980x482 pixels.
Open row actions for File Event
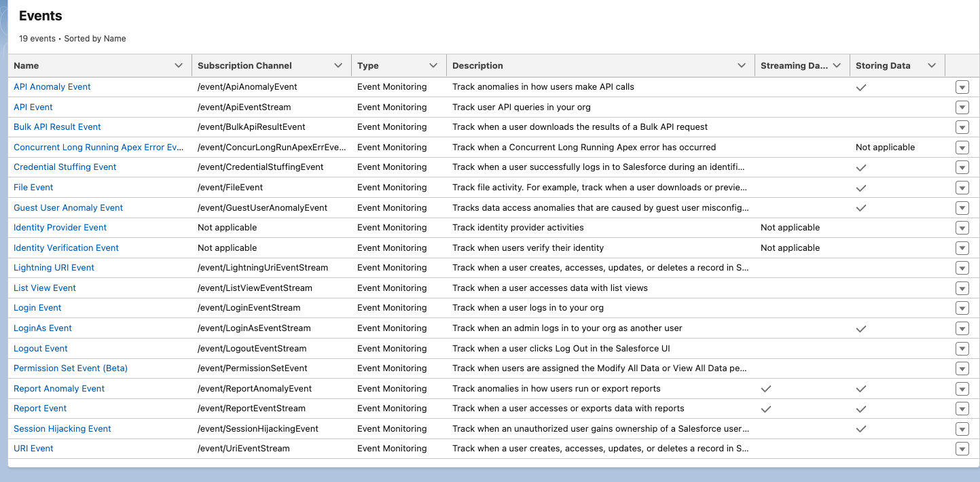962,188
